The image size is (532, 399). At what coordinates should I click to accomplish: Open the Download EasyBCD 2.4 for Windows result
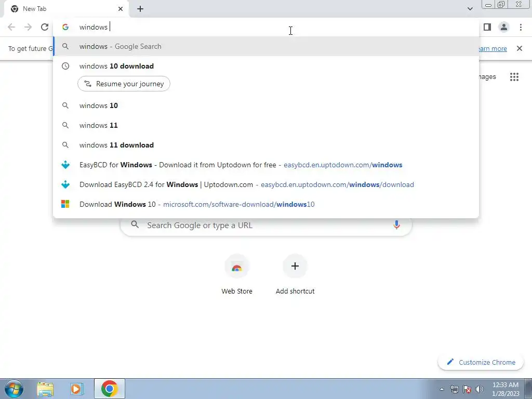[x=266, y=184]
